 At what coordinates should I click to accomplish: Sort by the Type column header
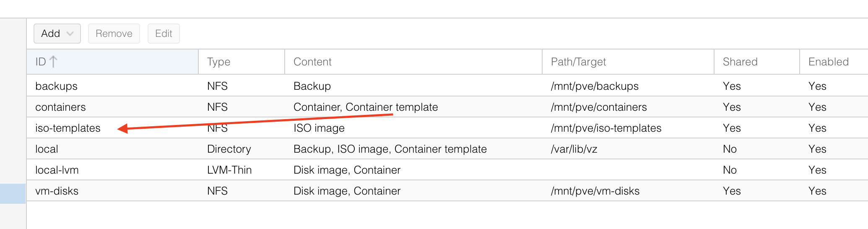[218, 62]
